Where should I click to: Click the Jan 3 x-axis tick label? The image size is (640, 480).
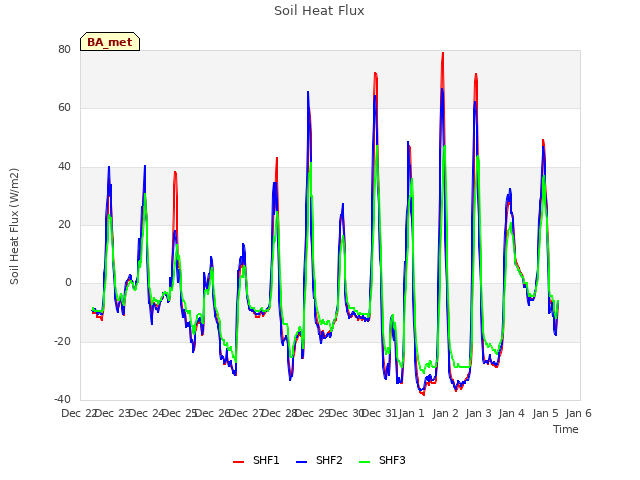pyautogui.click(x=478, y=413)
